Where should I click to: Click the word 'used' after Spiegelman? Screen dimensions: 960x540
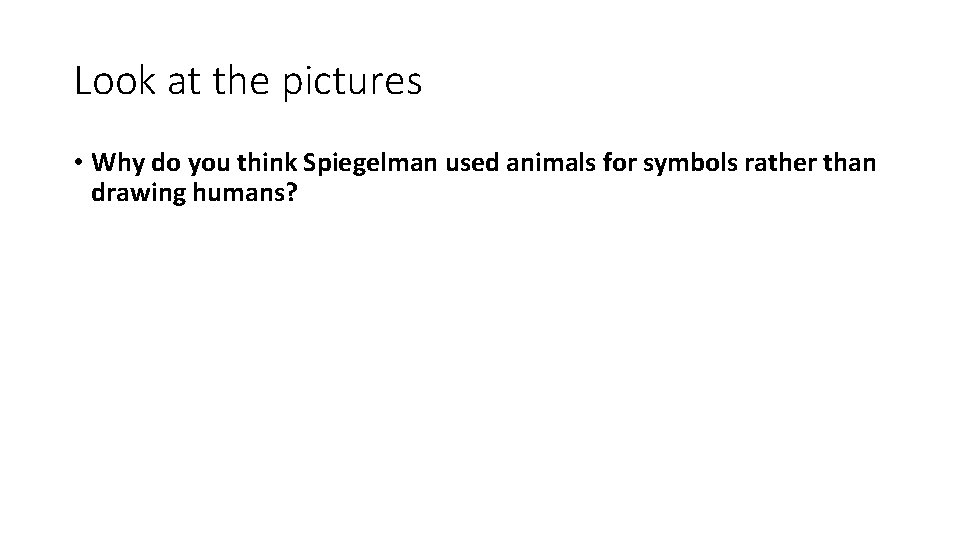[x=472, y=163]
